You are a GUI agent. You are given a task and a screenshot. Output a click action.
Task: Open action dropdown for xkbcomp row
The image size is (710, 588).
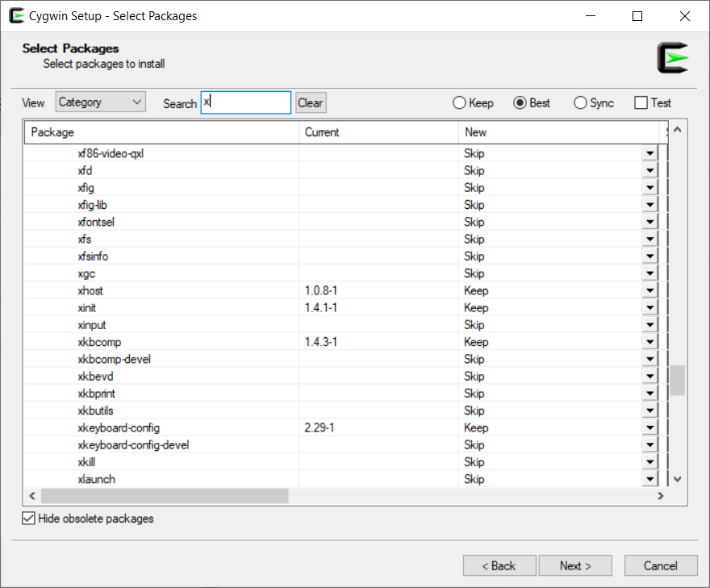pyautogui.click(x=649, y=342)
